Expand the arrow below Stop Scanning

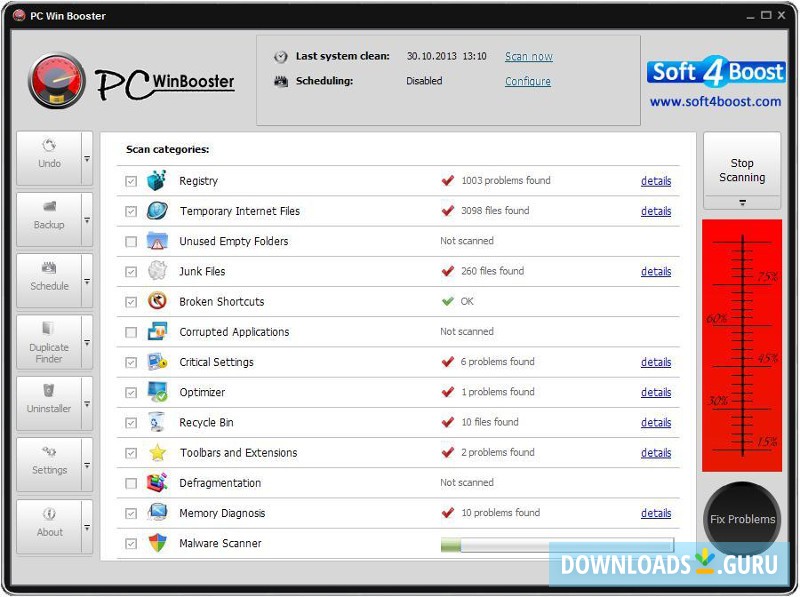coord(742,203)
